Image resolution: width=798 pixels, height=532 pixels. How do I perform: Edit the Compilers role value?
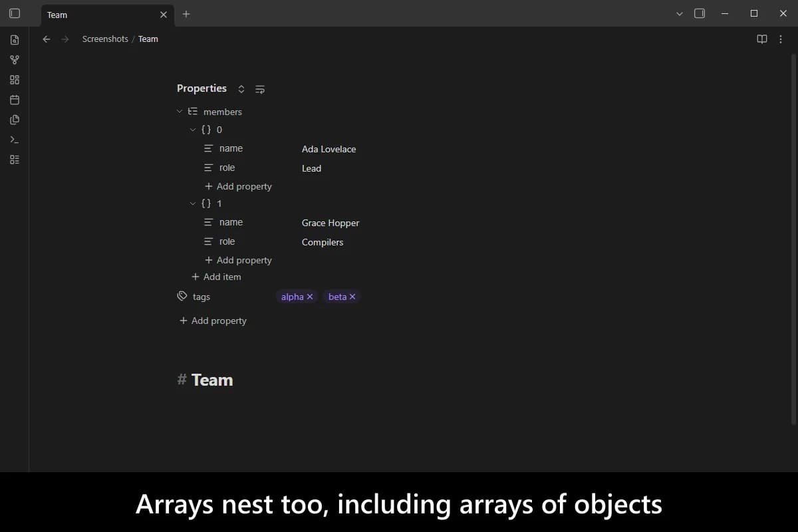pos(323,242)
